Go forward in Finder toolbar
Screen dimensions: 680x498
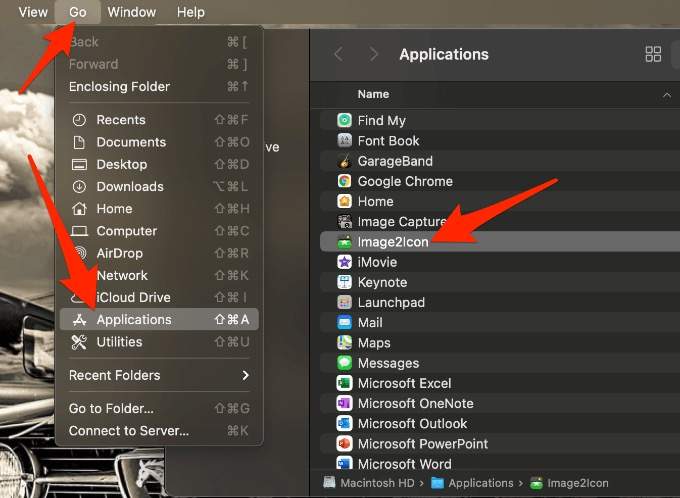click(373, 54)
